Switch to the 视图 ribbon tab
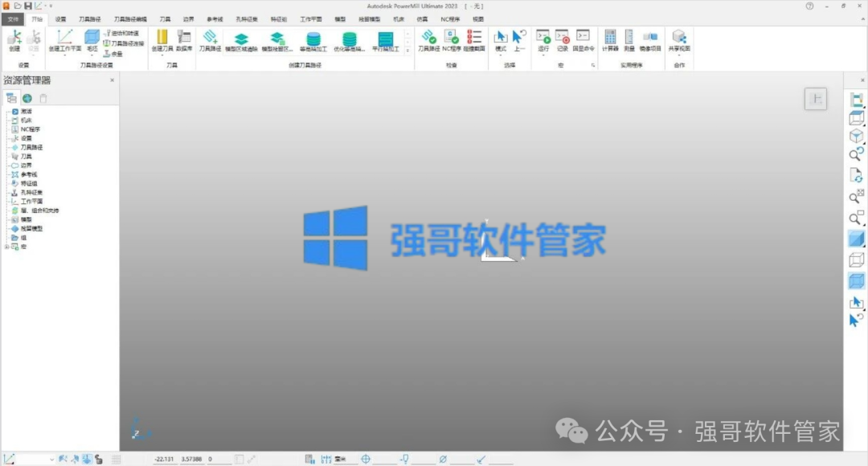The width and height of the screenshot is (868, 466). coord(478,19)
